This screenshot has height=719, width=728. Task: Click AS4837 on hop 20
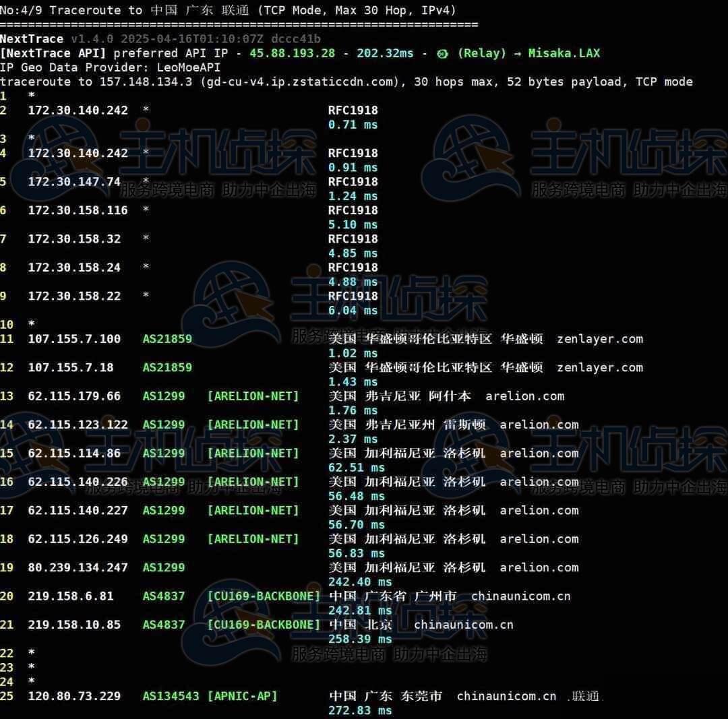pyautogui.click(x=163, y=596)
